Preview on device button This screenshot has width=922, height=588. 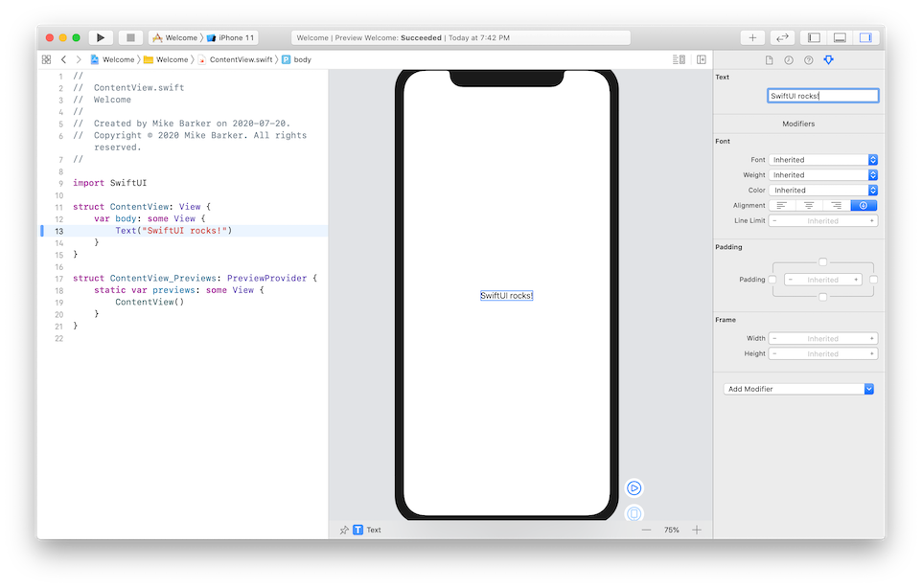tap(634, 513)
